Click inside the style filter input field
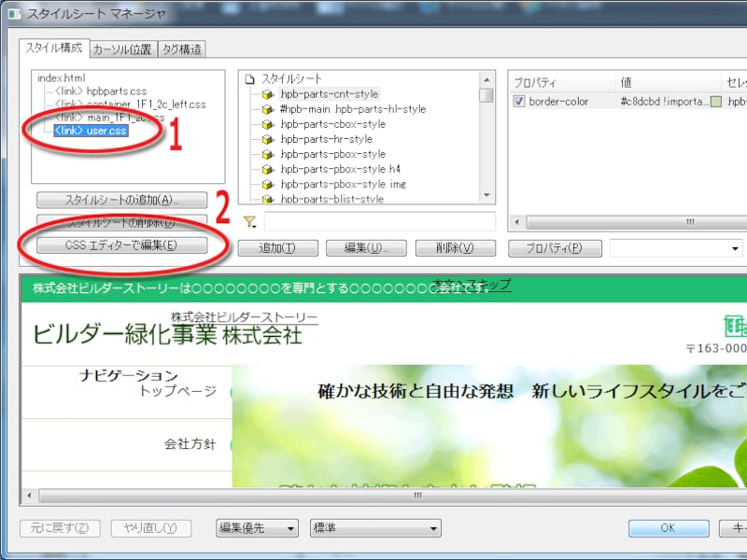The image size is (747, 560). pyautogui.click(x=380, y=221)
